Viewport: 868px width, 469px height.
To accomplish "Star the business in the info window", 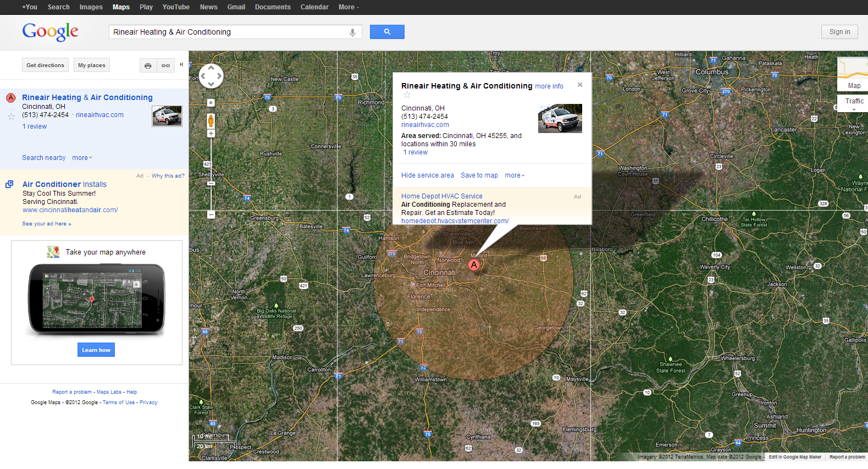I will [407, 95].
